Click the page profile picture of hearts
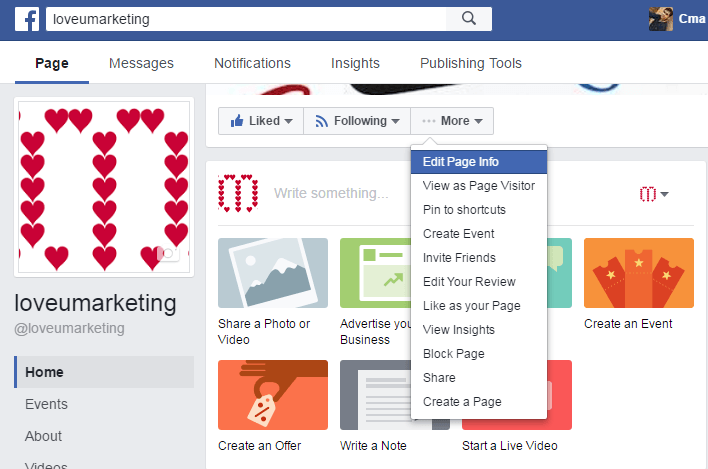 104,187
